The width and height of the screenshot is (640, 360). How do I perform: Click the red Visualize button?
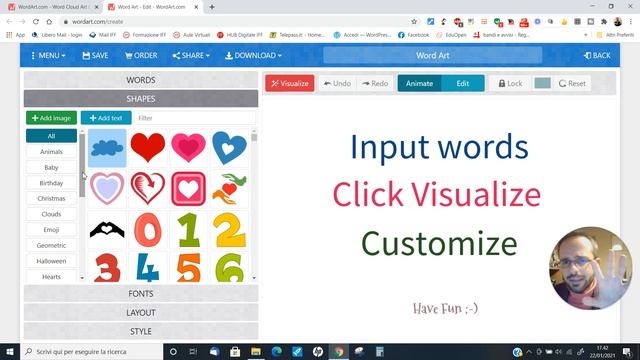pos(290,83)
